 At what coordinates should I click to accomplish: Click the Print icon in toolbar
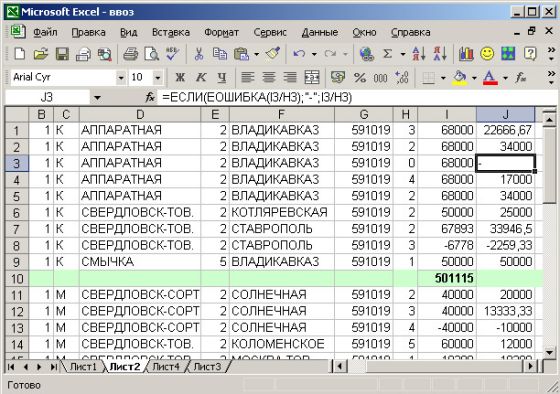point(131,54)
